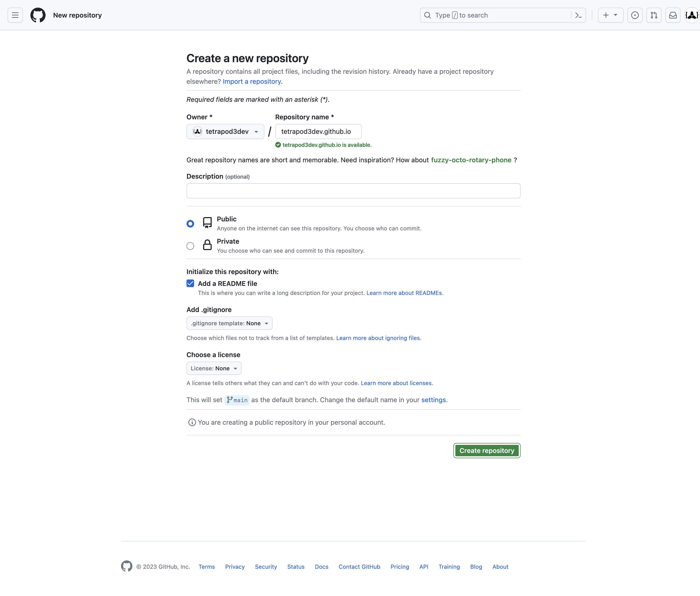Open the Import a repository link
The width and height of the screenshot is (700, 596).
(x=252, y=81)
